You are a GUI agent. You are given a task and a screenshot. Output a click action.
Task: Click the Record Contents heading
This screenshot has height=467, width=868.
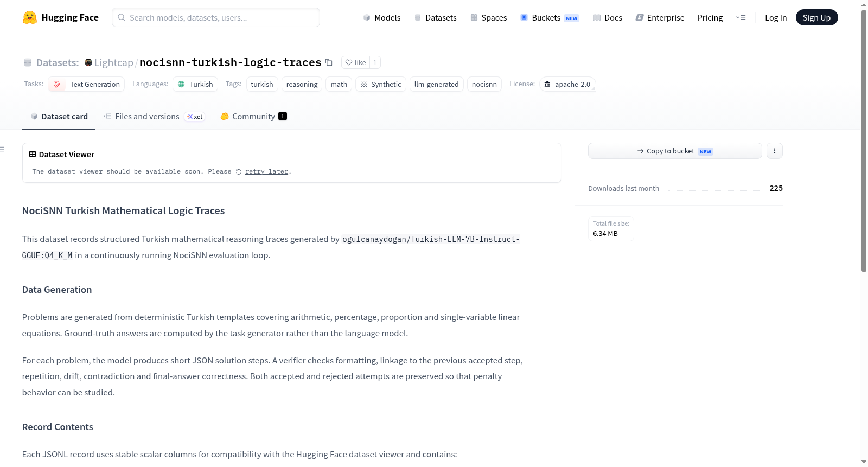[58, 427]
